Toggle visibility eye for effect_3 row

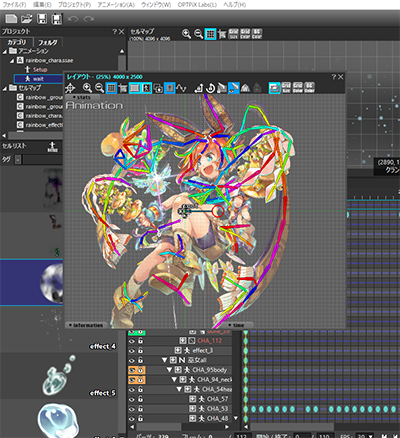pos(132,351)
